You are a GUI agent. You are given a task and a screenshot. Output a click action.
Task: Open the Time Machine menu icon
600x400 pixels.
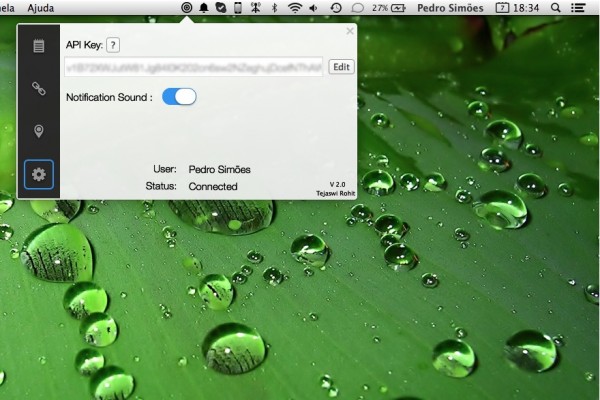[336, 8]
